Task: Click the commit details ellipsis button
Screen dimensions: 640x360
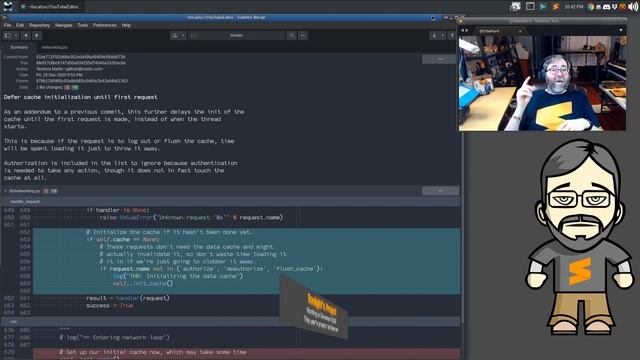Action: coord(440,60)
